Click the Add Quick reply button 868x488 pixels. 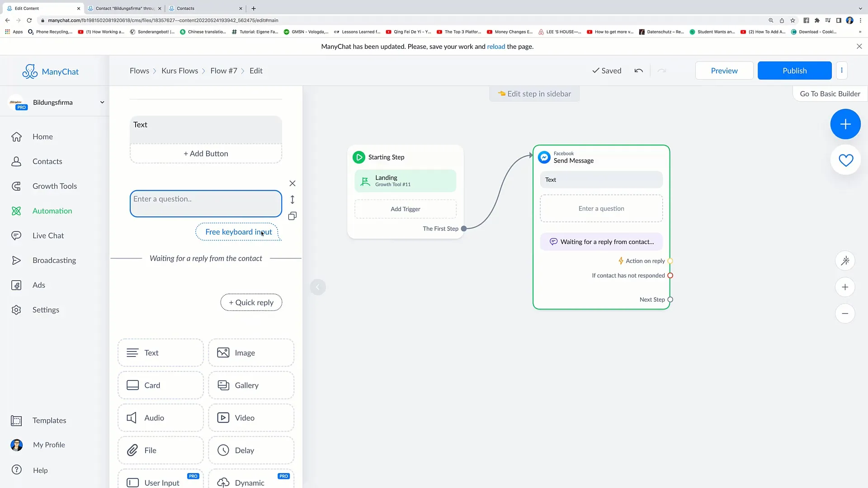click(x=251, y=302)
